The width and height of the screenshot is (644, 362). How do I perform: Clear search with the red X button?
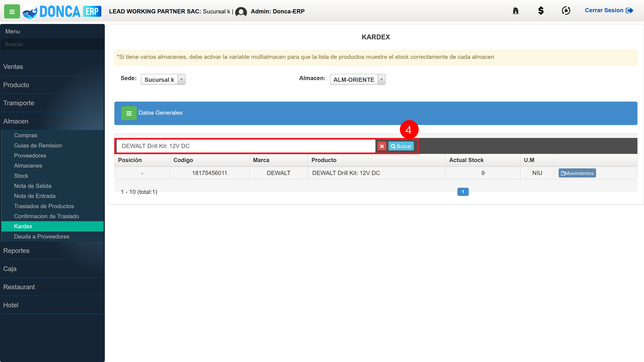382,146
